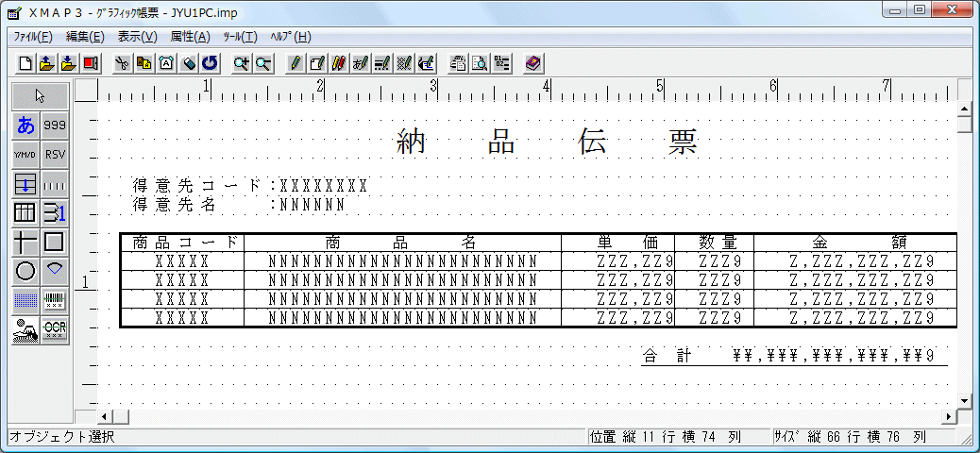This screenshot has width=980, height=453.
Task: Click the 金額 column header
Action: [859, 243]
